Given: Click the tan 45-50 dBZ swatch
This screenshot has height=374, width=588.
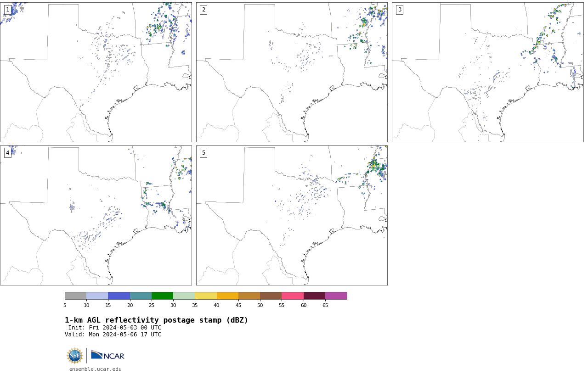Looking at the screenshot, I should (x=249, y=296).
